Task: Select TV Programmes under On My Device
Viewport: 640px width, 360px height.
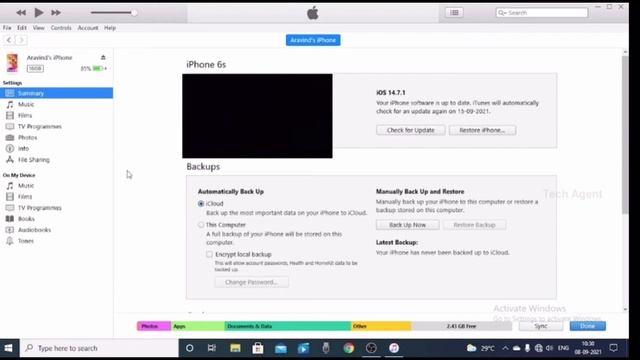Action: click(x=56, y=208)
